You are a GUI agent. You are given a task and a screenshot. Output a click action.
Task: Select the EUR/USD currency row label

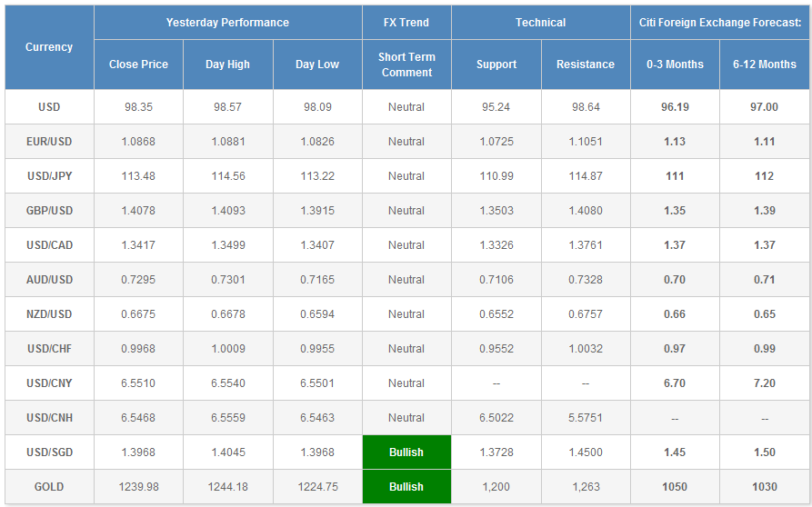coord(49,142)
